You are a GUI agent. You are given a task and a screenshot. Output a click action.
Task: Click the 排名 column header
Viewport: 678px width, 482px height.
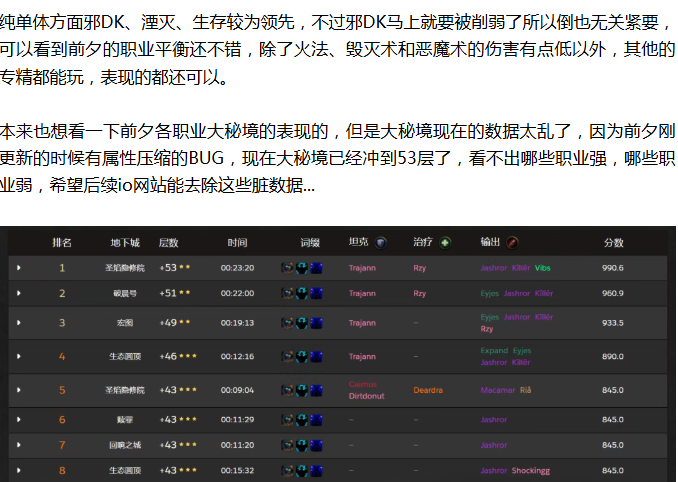(x=62, y=243)
